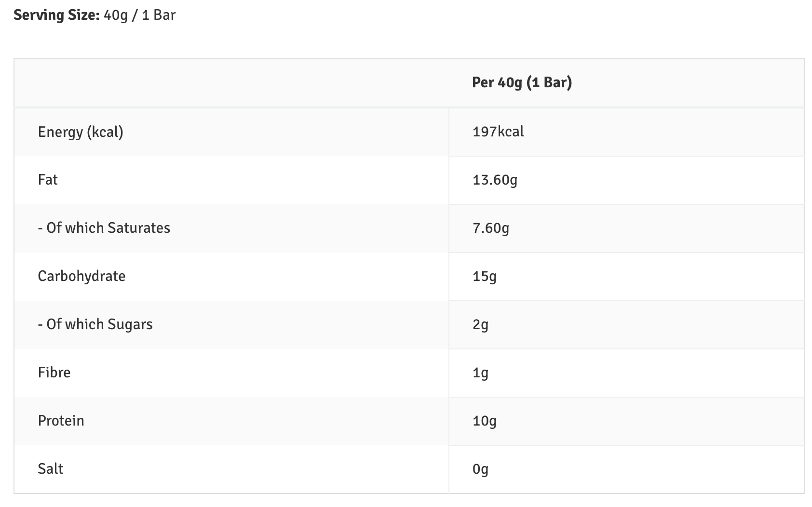Click the 10g protein value

[x=485, y=421]
